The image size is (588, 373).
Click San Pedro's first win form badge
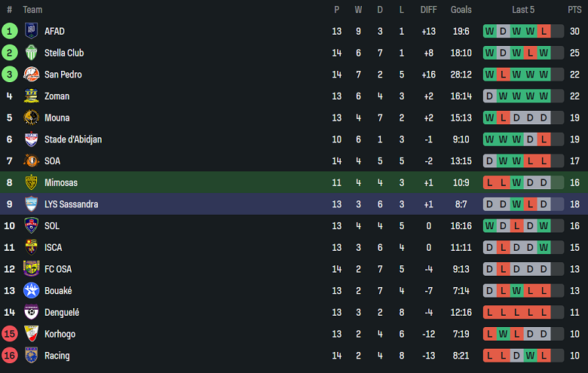point(490,75)
